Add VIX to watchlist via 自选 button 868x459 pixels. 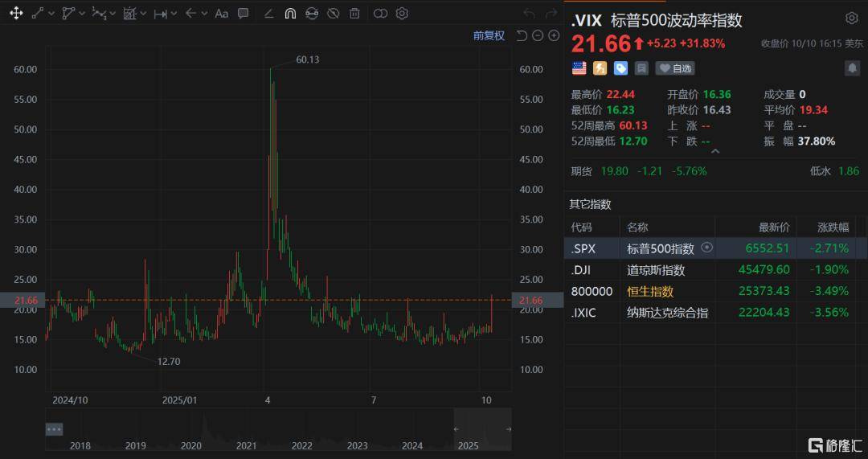(674, 68)
